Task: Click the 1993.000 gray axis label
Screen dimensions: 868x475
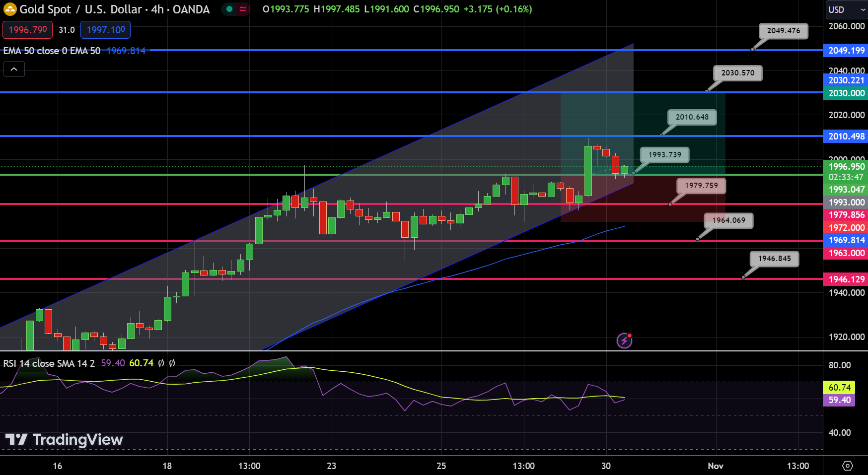Action: (x=846, y=203)
